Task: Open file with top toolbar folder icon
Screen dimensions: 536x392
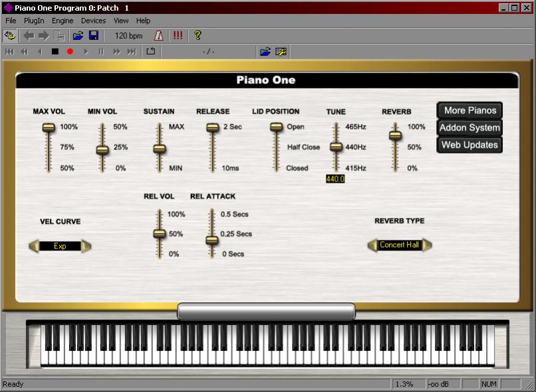Action: click(x=78, y=35)
